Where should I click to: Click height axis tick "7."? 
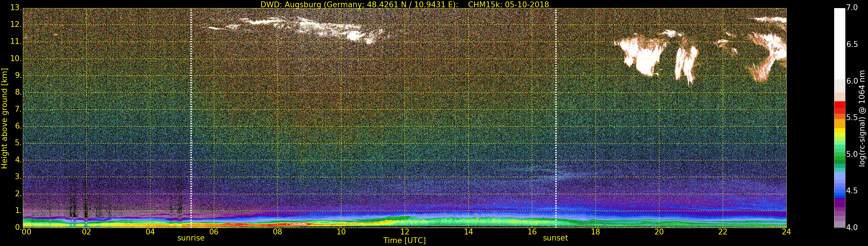pos(18,109)
